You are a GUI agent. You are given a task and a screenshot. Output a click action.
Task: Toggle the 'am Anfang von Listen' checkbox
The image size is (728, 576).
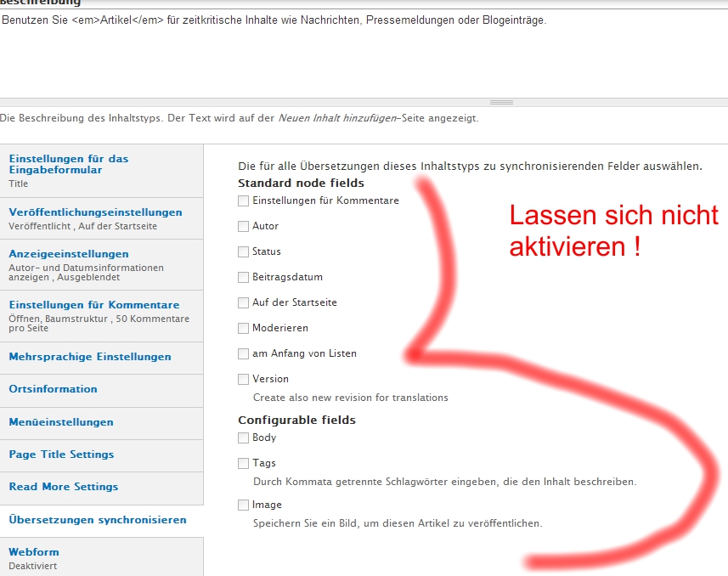pos(244,354)
